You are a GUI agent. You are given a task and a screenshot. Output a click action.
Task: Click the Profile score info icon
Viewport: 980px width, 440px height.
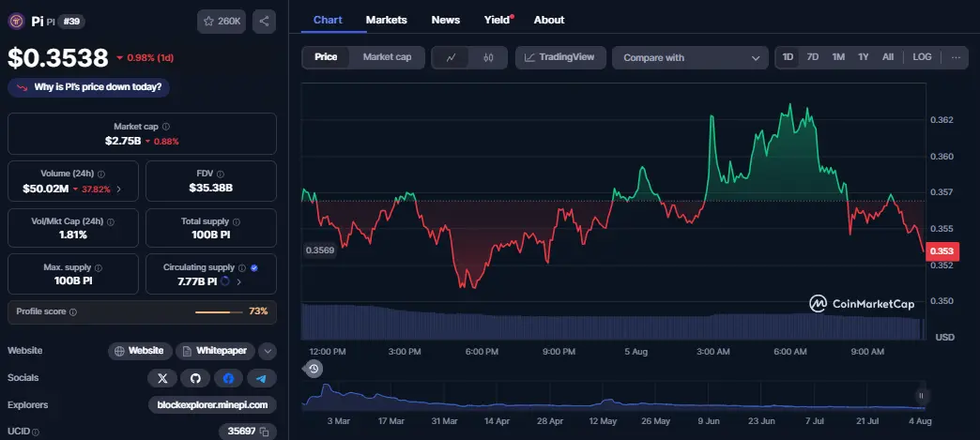(73, 311)
